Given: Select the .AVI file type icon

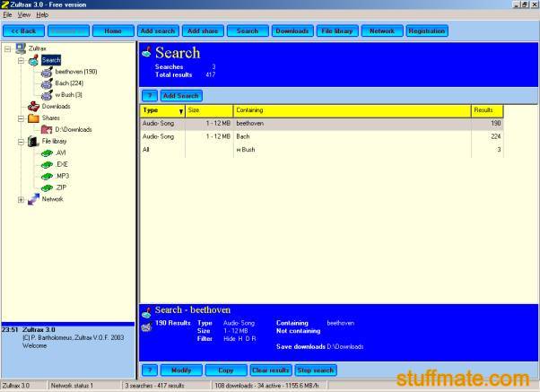Looking at the screenshot, I should tap(47, 152).
